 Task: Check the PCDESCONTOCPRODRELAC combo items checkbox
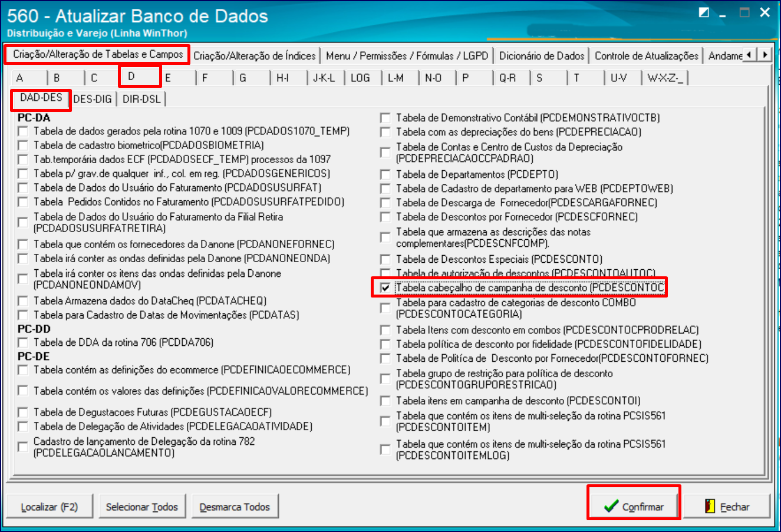coord(385,331)
